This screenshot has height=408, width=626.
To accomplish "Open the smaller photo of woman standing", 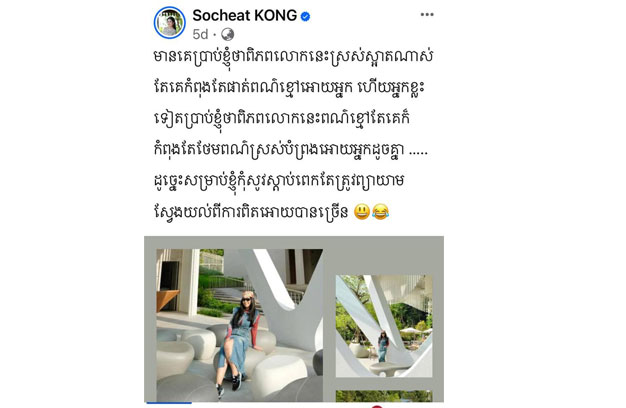I will tap(384, 326).
